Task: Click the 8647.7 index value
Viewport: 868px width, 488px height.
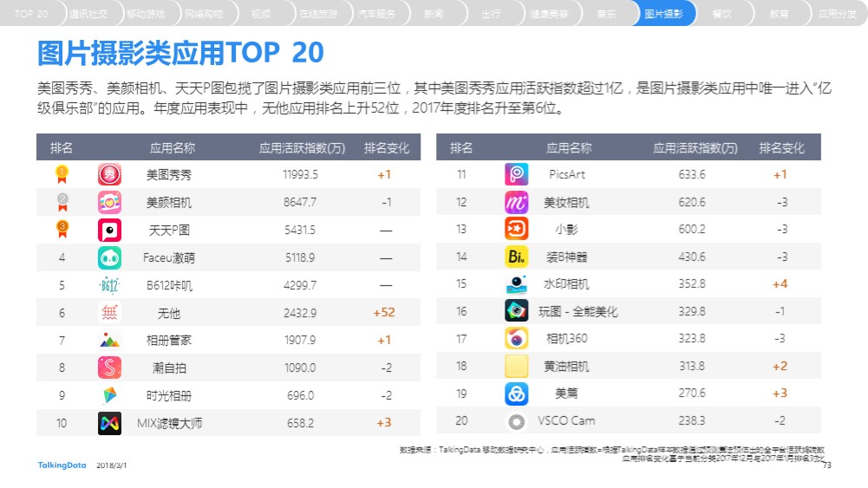Action: (x=300, y=203)
